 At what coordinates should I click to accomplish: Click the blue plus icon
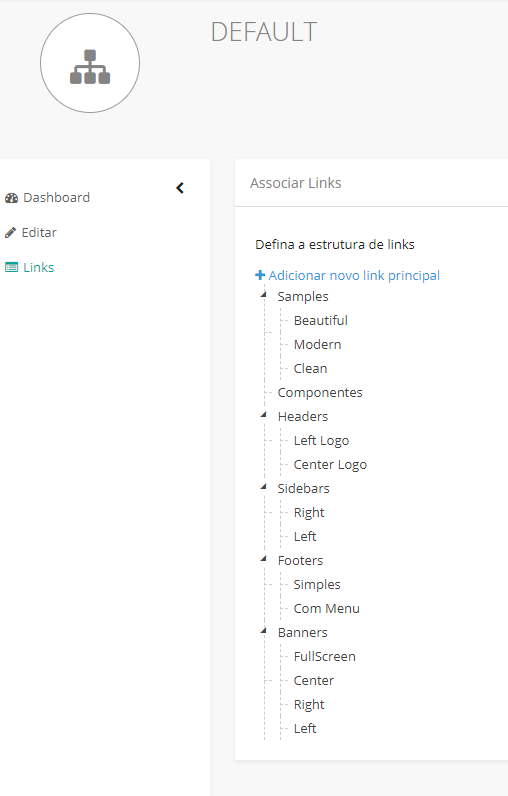[x=260, y=275]
